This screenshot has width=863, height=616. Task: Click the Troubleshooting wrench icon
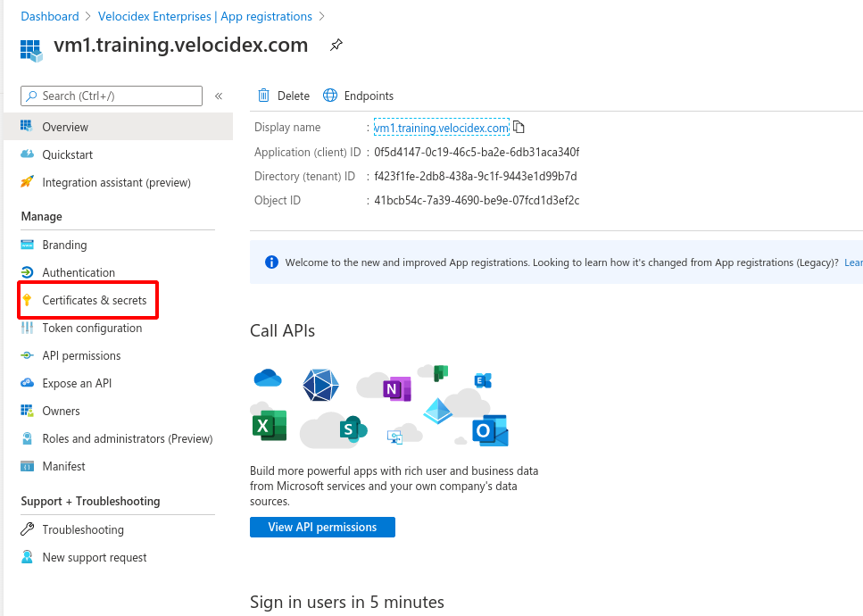(x=27, y=529)
